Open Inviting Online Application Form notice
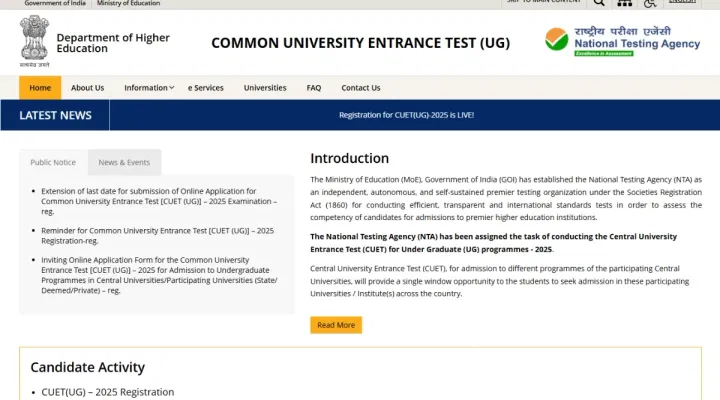 pyautogui.click(x=159, y=275)
